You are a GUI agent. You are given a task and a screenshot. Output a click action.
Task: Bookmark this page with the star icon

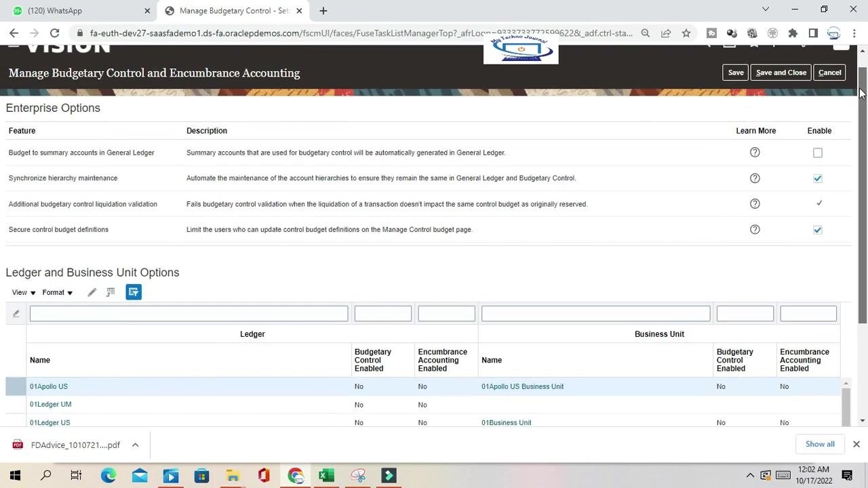click(x=686, y=33)
